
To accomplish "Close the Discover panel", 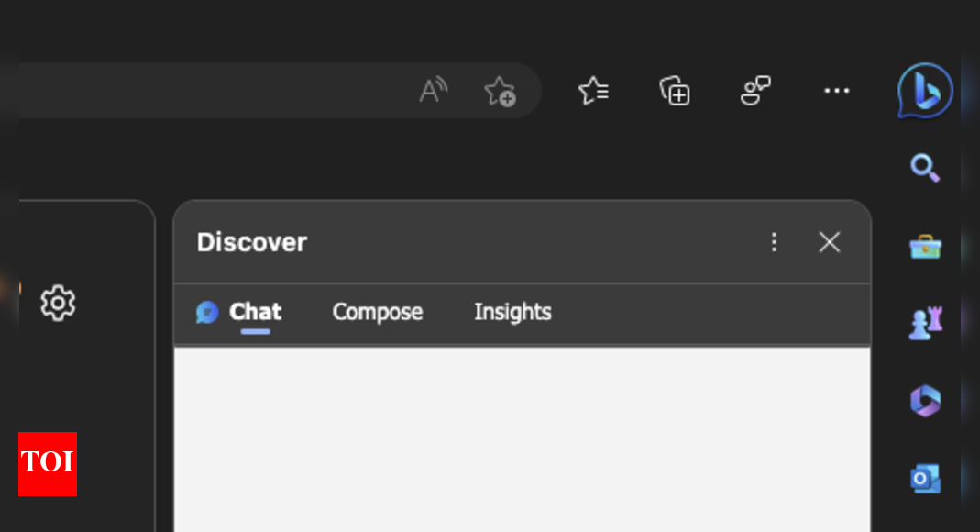I will pyautogui.click(x=830, y=242).
